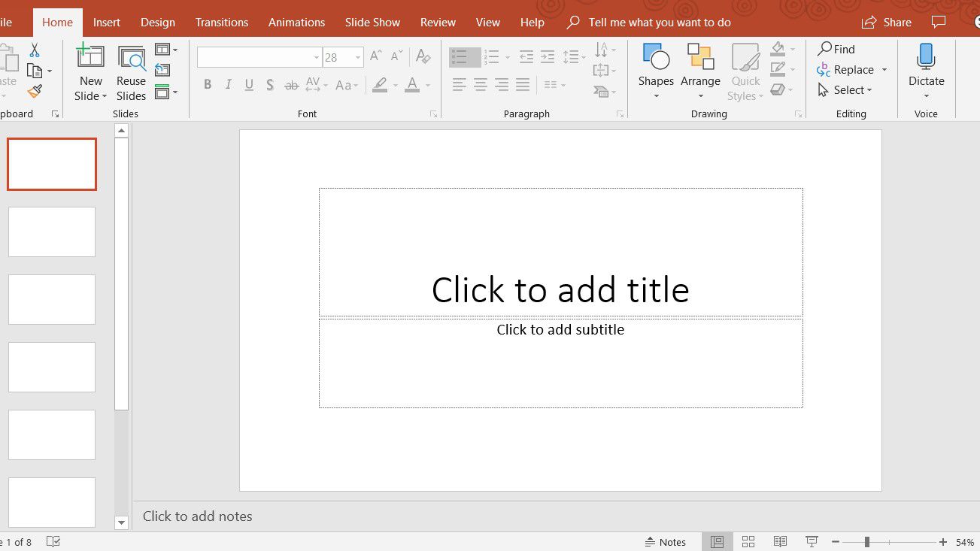The width and height of the screenshot is (980, 551).
Task: Align text left
Action: coord(460,85)
